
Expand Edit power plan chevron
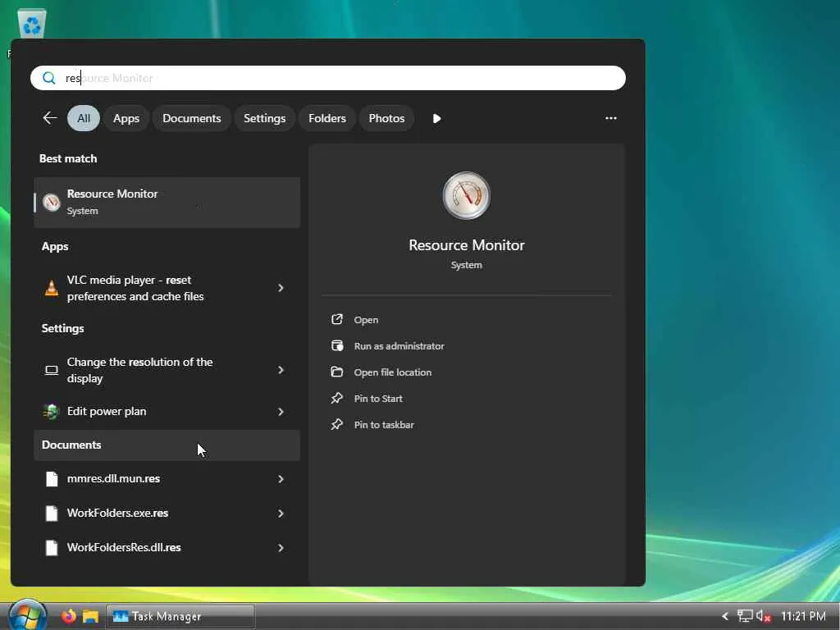coord(281,412)
